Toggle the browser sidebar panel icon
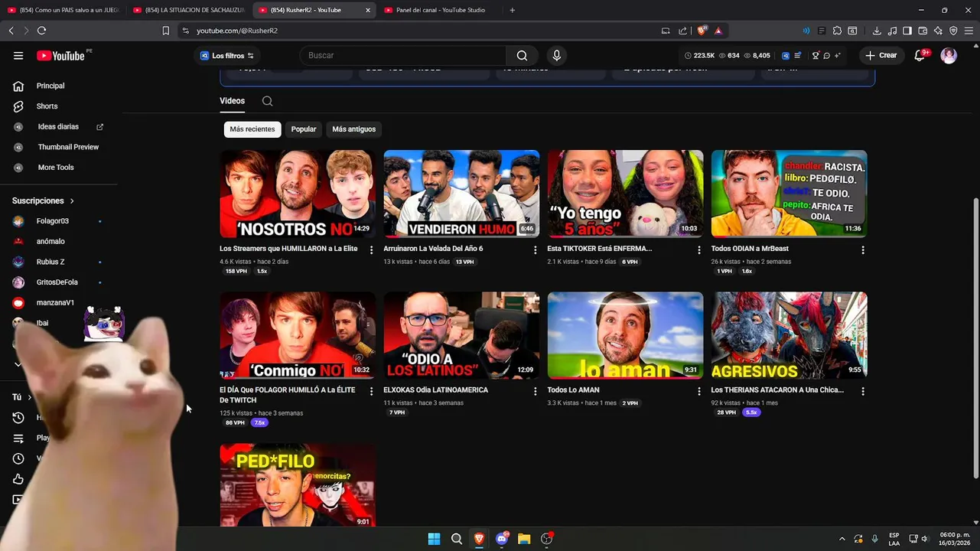 (x=907, y=31)
